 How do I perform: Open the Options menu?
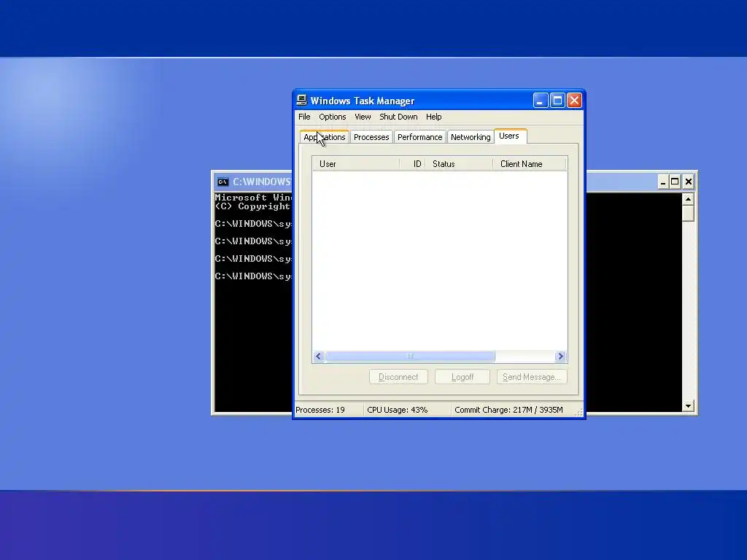coord(333,117)
